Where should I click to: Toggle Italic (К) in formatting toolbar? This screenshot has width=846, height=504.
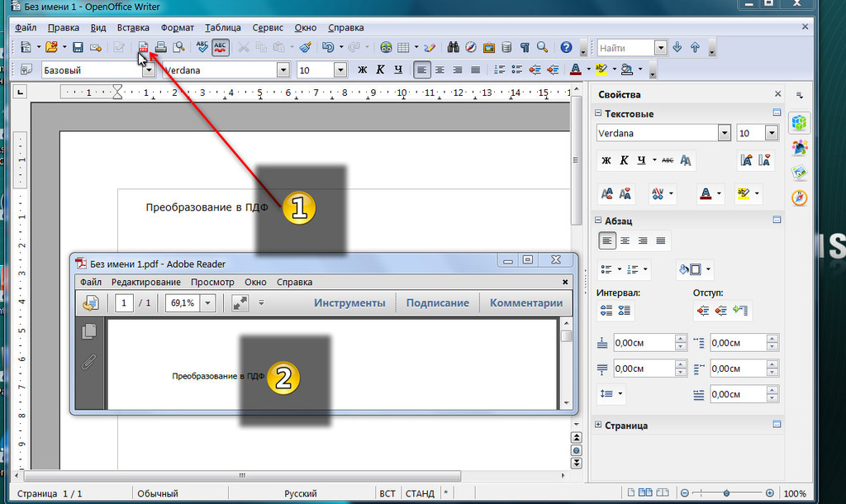[380, 69]
